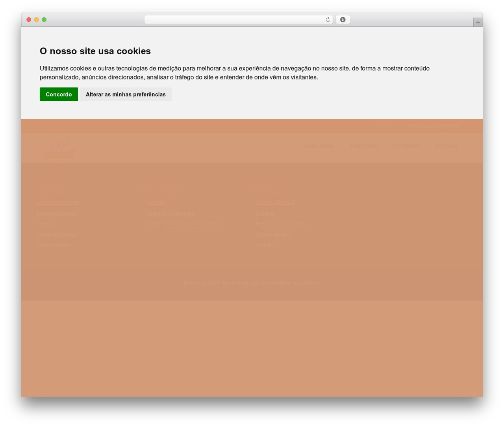Open Alterar as minhas preferências cookie settings
The height and width of the screenshot is (427, 504).
click(x=126, y=94)
